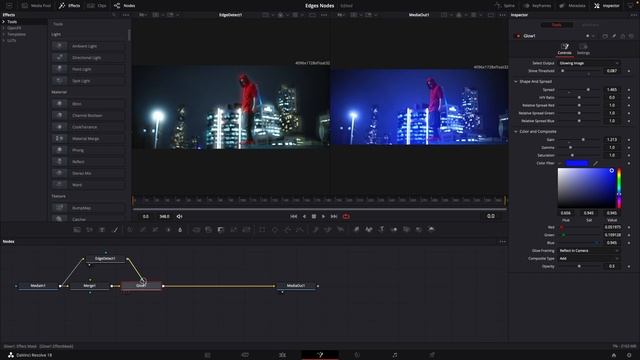Select the Merge1 node
640x360 pixels.
[89, 286]
